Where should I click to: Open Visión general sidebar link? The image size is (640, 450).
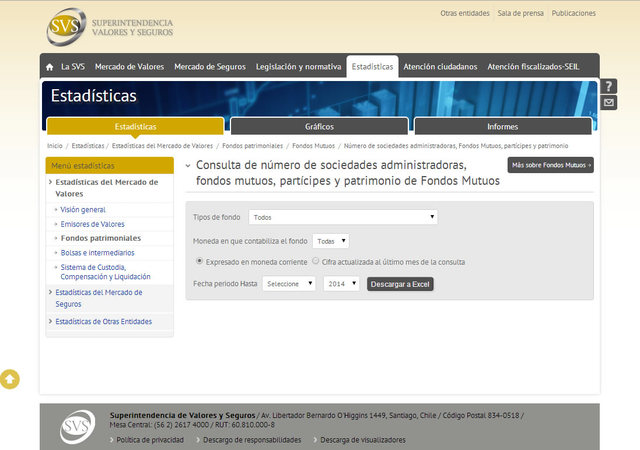[x=83, y=209]
